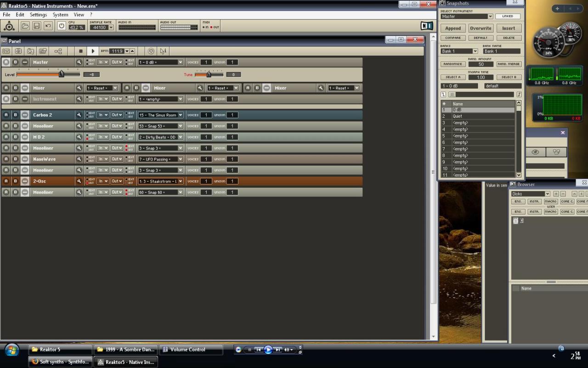Click the first icon in the Panel toolbar
Screen dimensions: 588x368
(6, 51)
